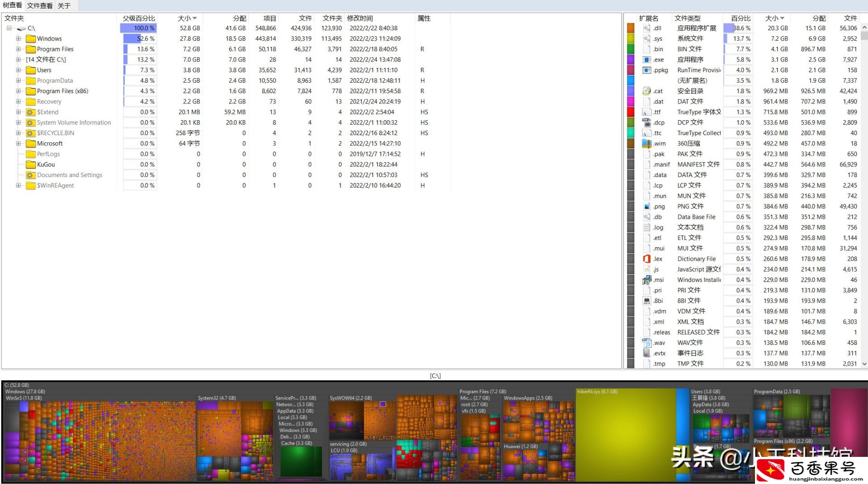Select the Huawei (1.2 GB) treemap label
868x484 pixels.
tap(521, 446)
